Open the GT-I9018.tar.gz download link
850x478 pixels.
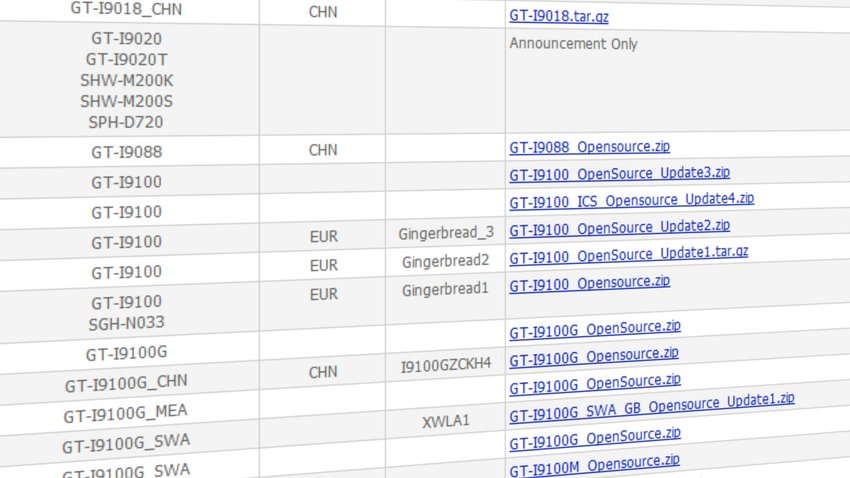pos(558,16)
